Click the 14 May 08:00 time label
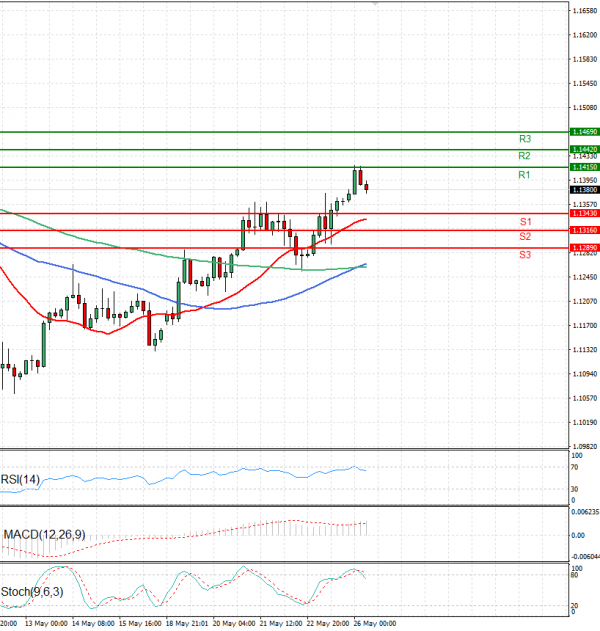Screen dimensions: 600x631 [x=93, y=624]
